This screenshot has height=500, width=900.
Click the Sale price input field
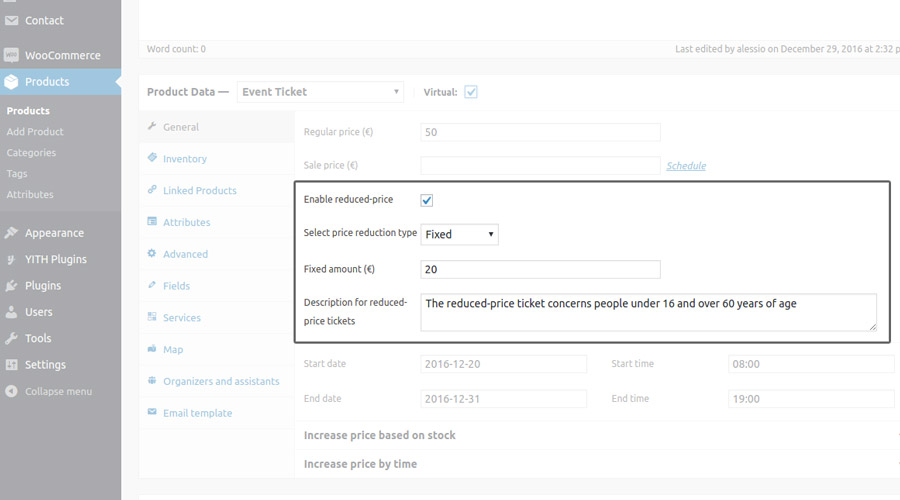(x=540, y=165)
